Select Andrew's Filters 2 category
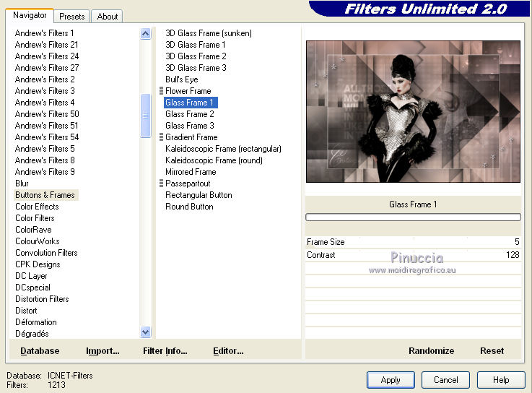 (x=45, y=79)
